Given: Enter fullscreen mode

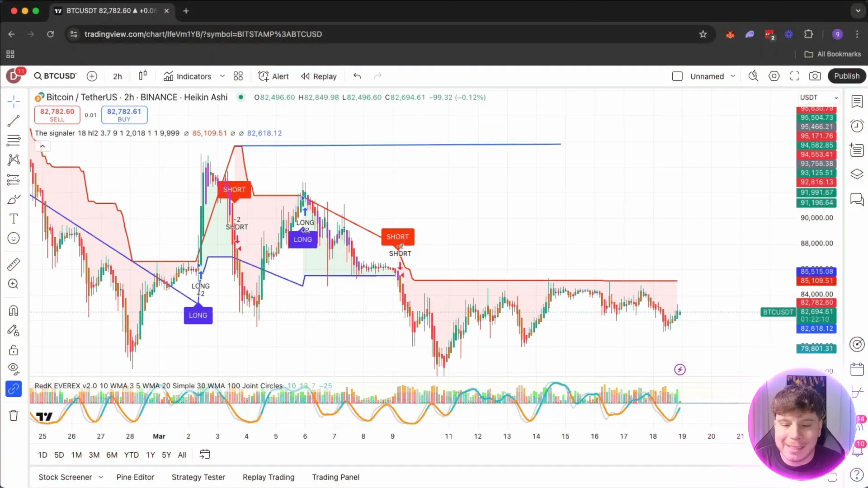Looking at the screenshot, I should 795,76.
